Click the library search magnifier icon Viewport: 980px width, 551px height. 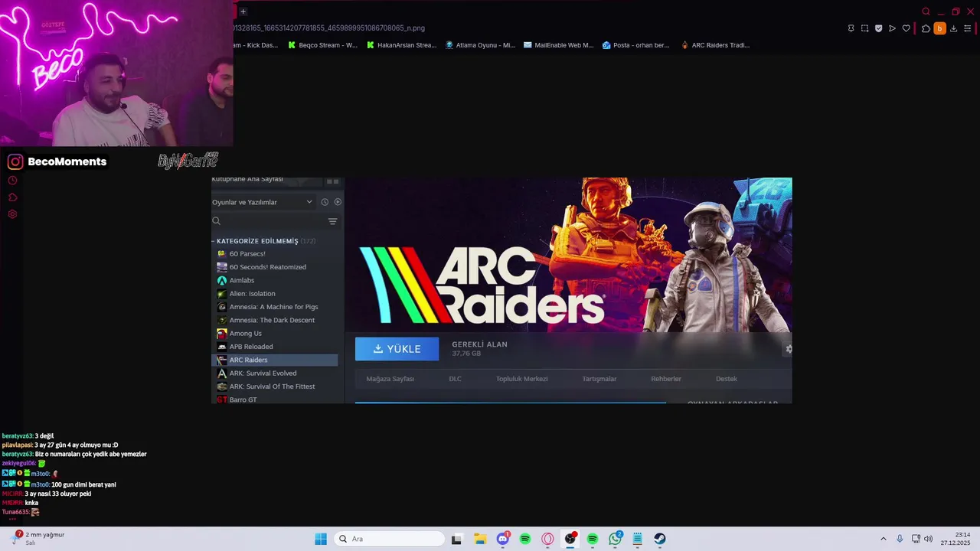216,221
